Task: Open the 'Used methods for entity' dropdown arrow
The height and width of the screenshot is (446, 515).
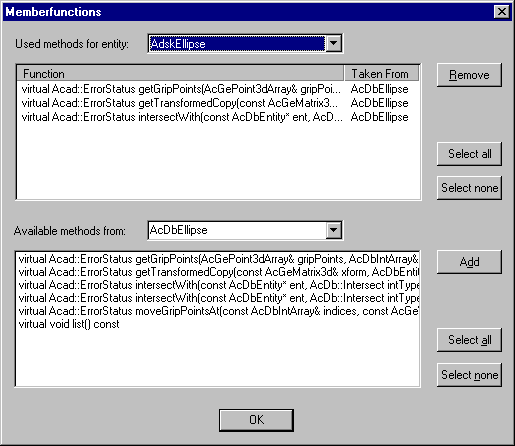Action: point(333,43)
